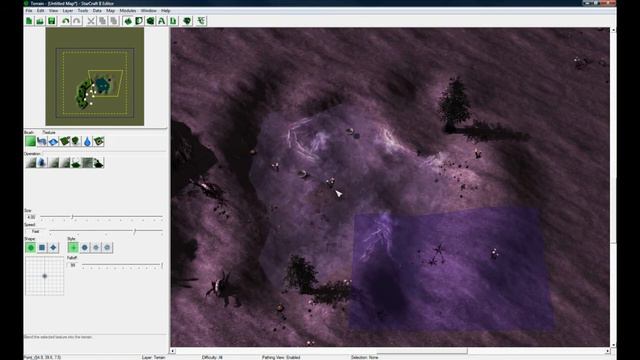
Task: Select the first green Style option
Action: pos(73,247)
